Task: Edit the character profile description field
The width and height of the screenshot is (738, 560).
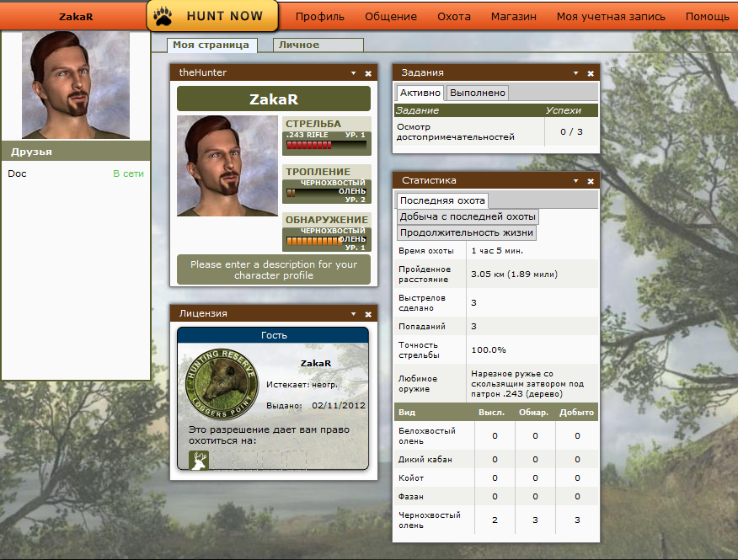Action: click(x=274, y=269)
